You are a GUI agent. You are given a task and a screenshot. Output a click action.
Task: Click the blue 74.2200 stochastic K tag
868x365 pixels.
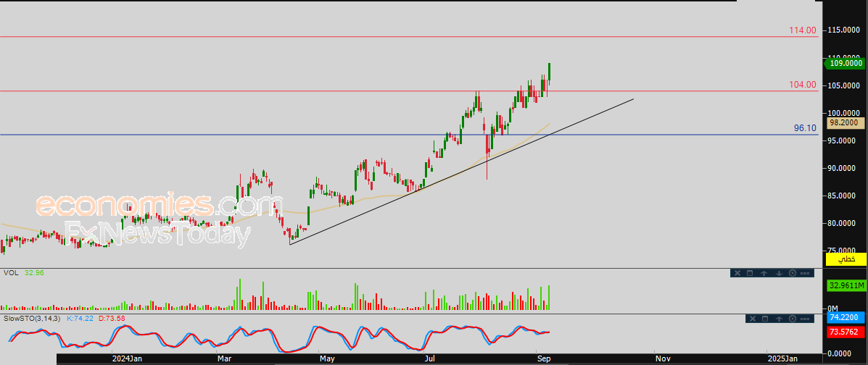[x=846, y=317]
